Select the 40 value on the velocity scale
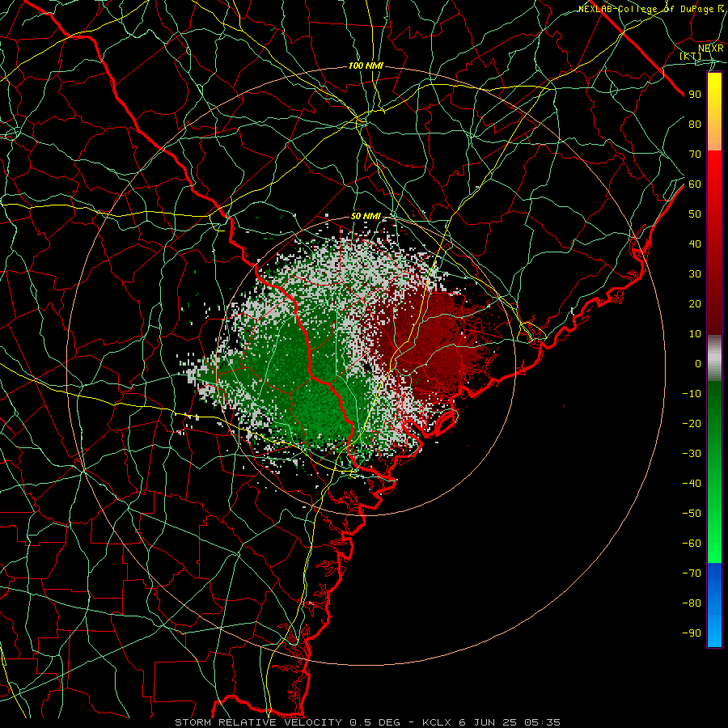The width and height of the screenshot is (728, 728). 695,243
